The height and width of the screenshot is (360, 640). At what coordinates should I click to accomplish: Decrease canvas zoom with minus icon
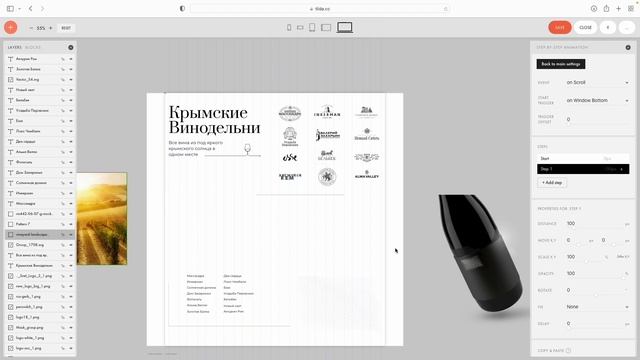[x=31, y=28]
